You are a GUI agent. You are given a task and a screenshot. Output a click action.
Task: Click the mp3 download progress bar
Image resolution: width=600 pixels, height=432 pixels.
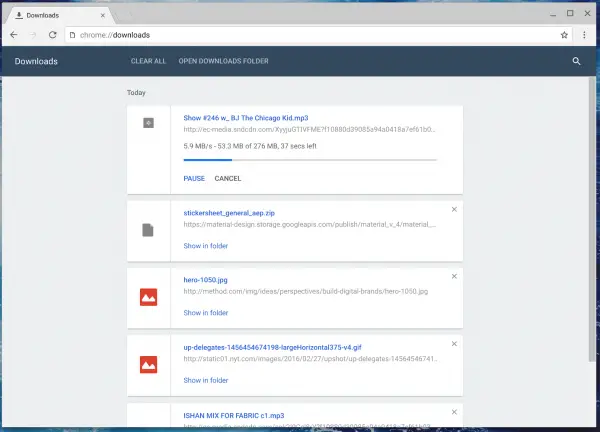(310, 160)
